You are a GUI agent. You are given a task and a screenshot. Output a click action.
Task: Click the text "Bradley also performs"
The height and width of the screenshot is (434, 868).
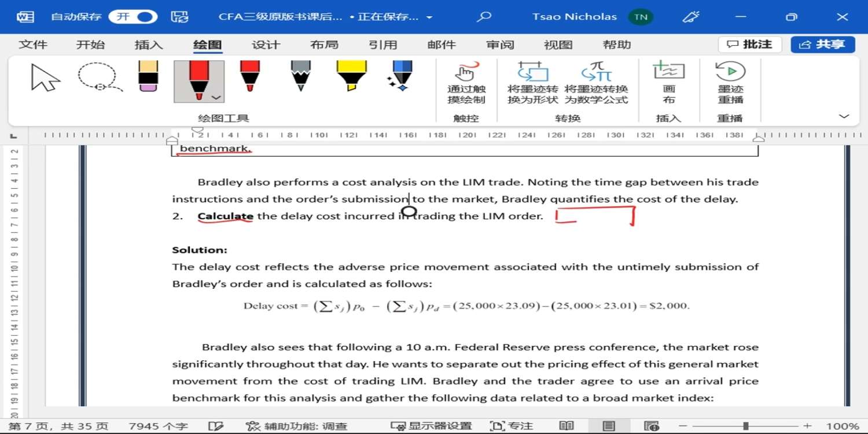(x=263, y=182)
